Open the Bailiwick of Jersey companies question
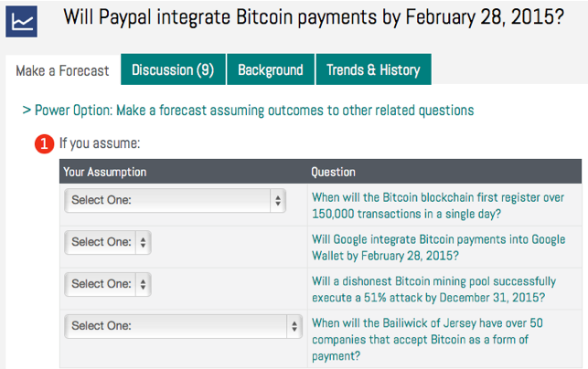 427,340
